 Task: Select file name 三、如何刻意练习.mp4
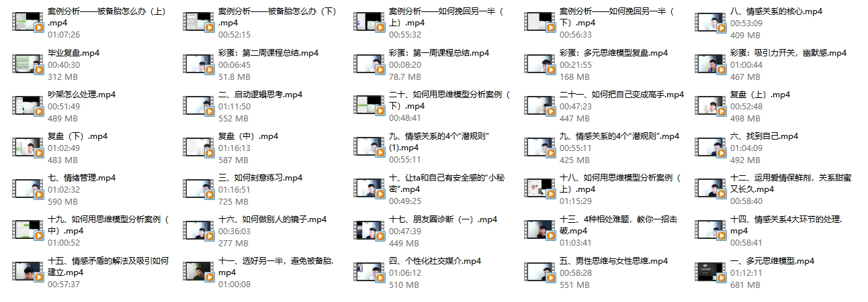(261, 178)
